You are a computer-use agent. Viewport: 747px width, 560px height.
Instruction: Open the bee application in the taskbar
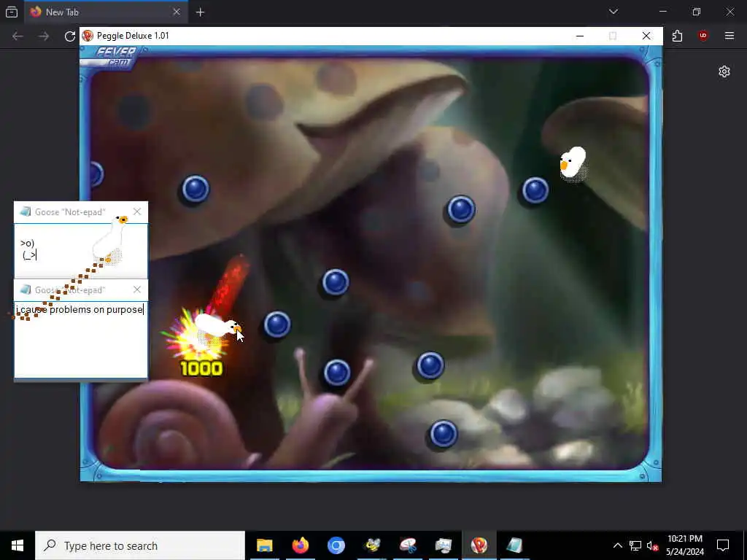[372, 545]
